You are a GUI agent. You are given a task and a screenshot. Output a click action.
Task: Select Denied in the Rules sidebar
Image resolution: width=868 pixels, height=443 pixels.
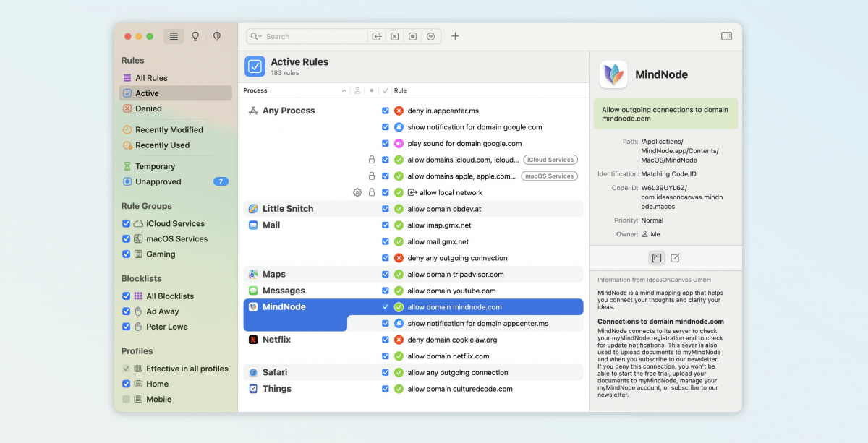pyautogui.click(x=148, y=108)
